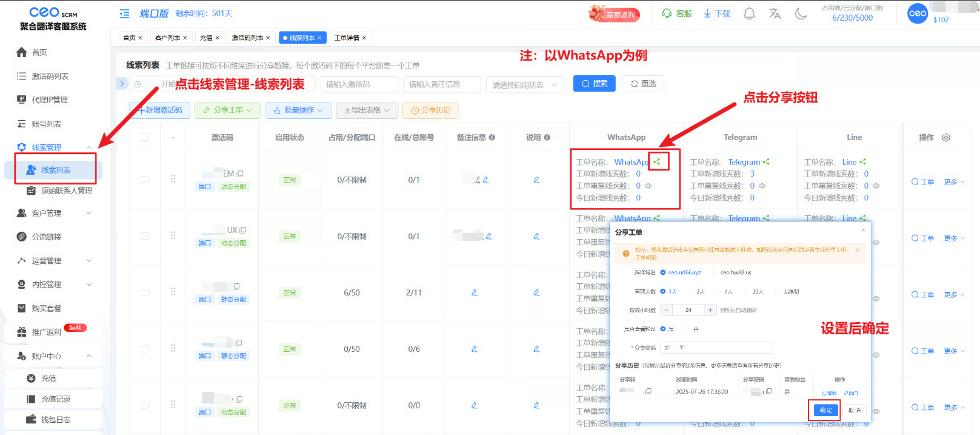Decrease valid hours with the minus stepper
Image resolution: width=980 pixels, height=435 pixels.
667,310
